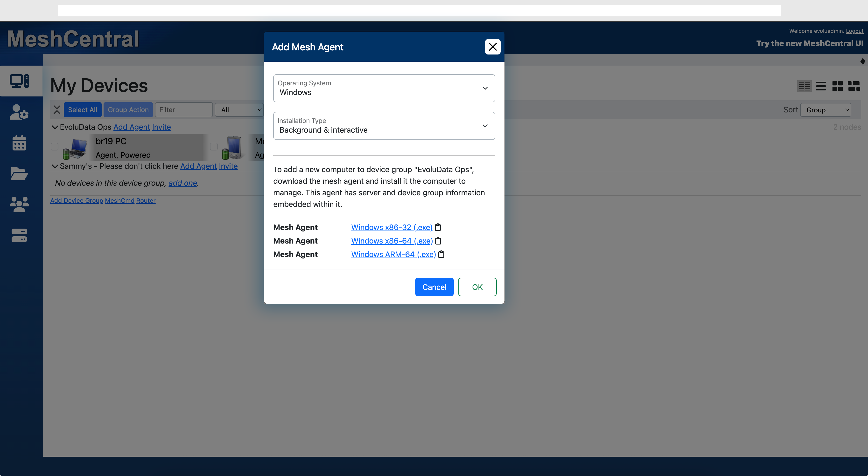This screenshot has height=476, width=868.
Task: Open My Files folder sidebar icon
Action: pos(19,174)
